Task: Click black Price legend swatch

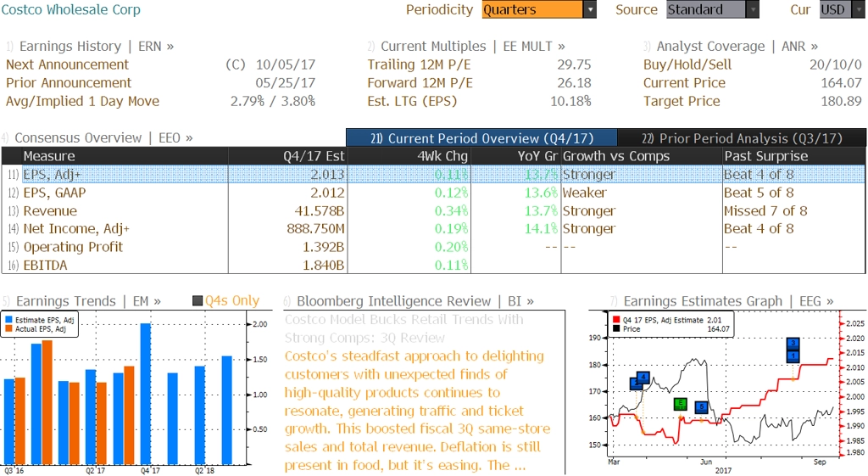Action: [x=616, y=329]
